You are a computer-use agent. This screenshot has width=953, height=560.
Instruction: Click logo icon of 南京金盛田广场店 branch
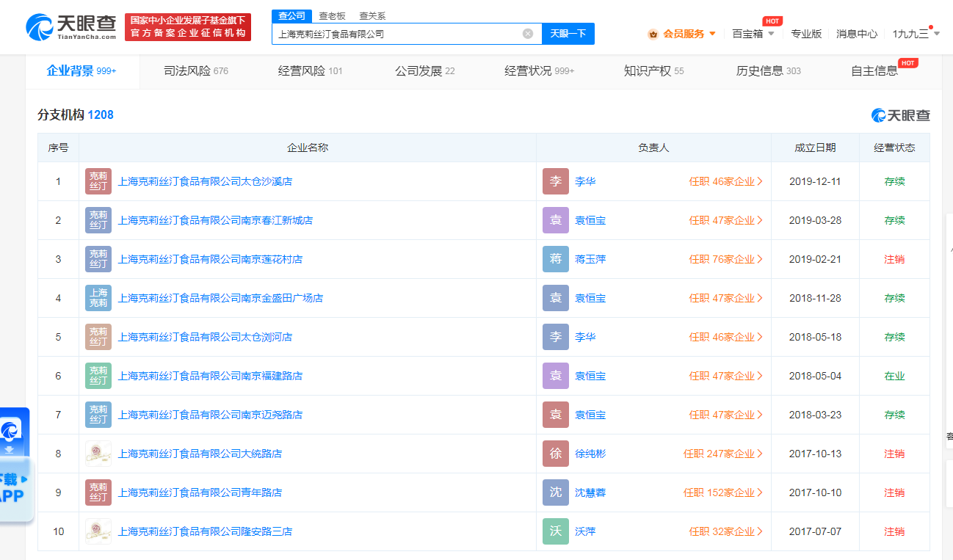coord(98,298)
